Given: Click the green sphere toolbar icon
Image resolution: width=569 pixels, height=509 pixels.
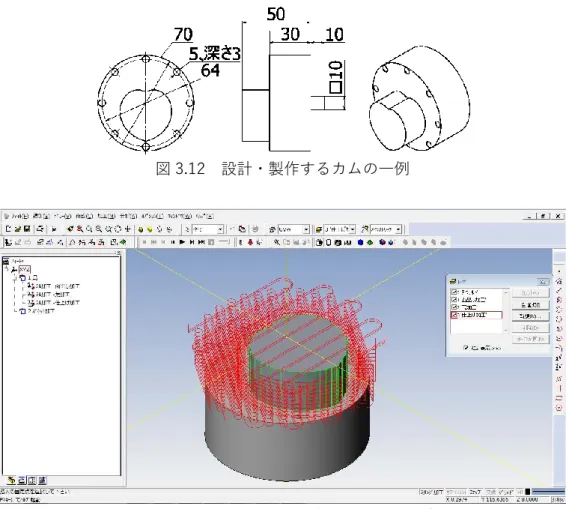Looking at the screenshot, I should (x=140, y=229).
